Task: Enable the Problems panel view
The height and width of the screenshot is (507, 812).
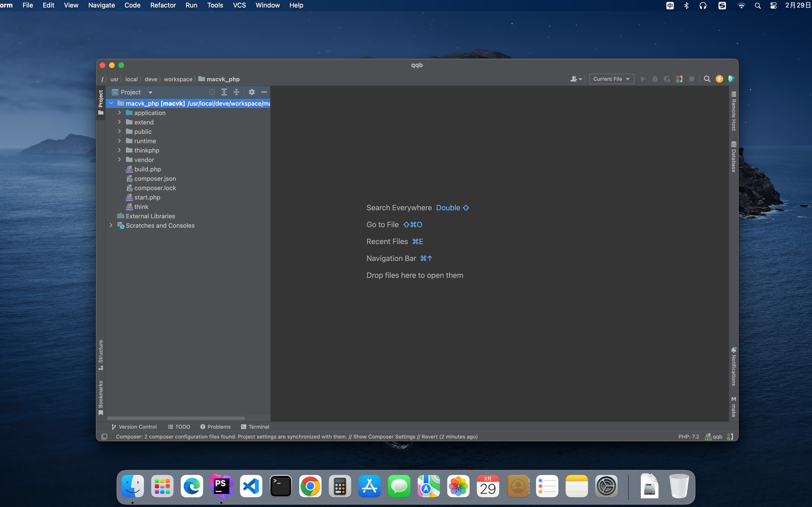Action: point(216,426)
